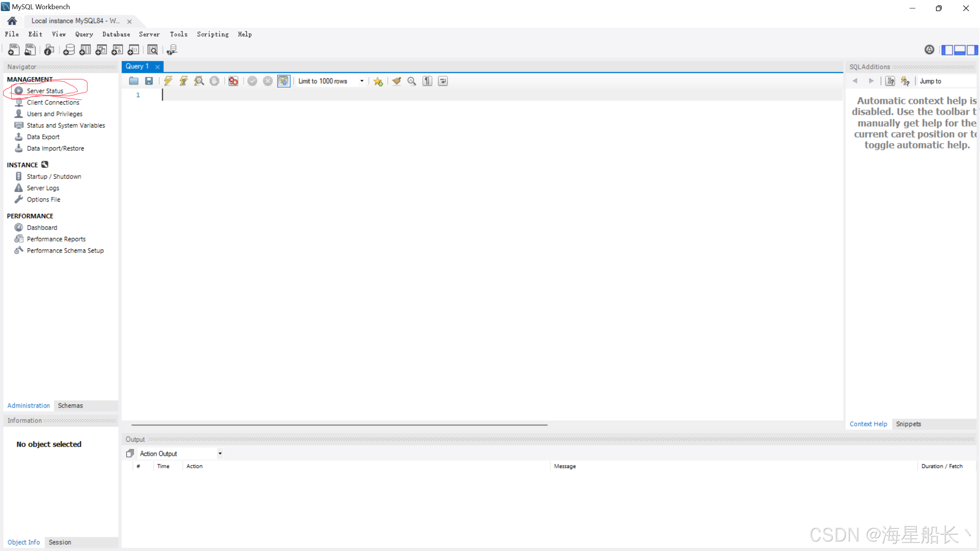The height and width of the screenshot is (551, 980).
Task: Create a new view toolbar icon
Action: [x=101, y=50]
